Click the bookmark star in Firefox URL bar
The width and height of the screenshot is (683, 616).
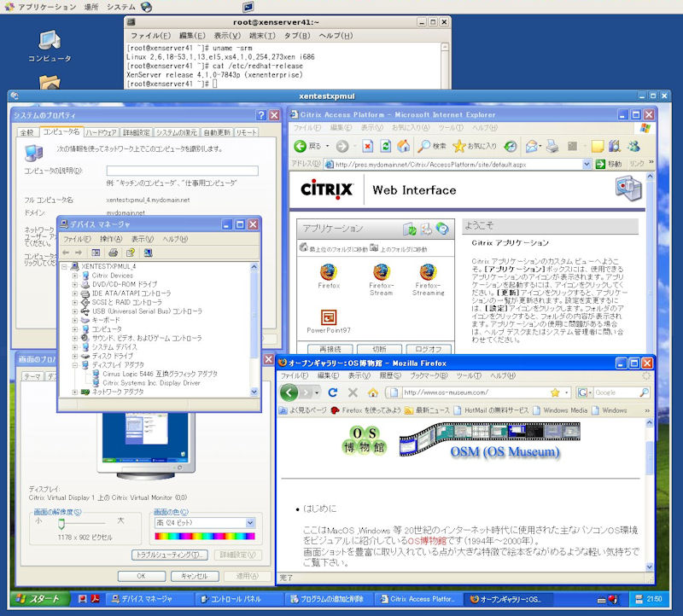[555, 392]
